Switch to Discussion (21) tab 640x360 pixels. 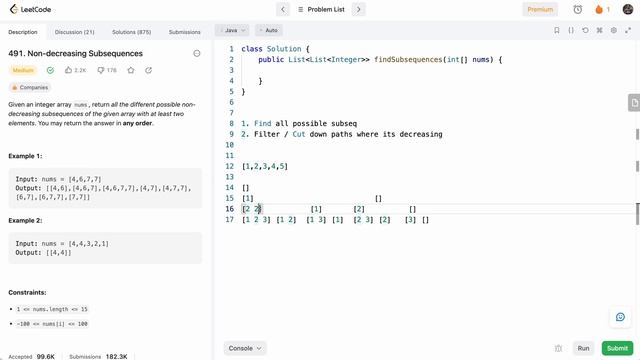74,32
